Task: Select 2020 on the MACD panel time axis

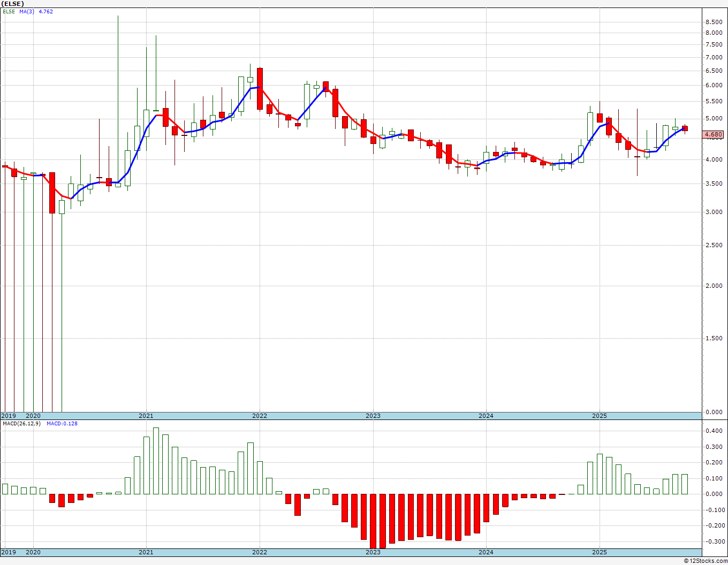Action: [x=33, y=552]
